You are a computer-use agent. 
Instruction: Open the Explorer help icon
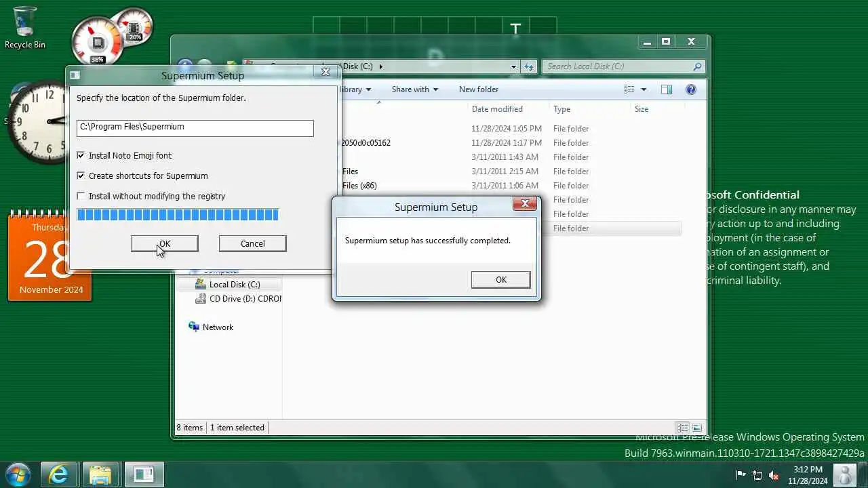691,89
